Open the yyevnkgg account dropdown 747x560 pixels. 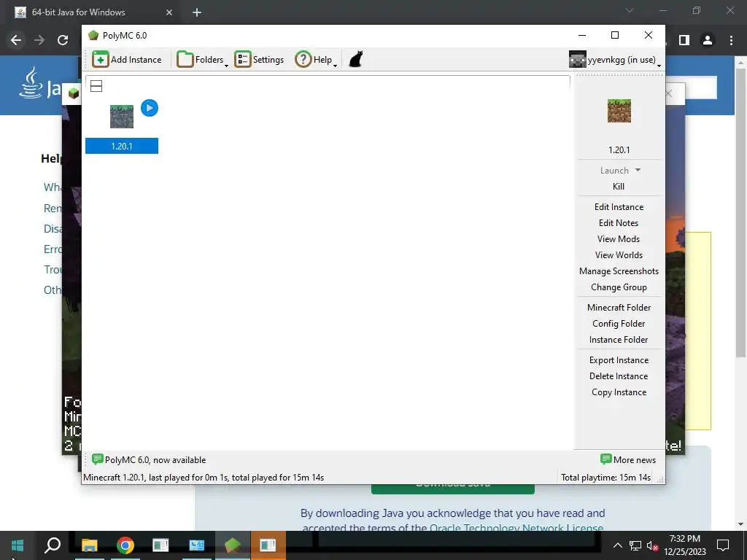[614, 60]
